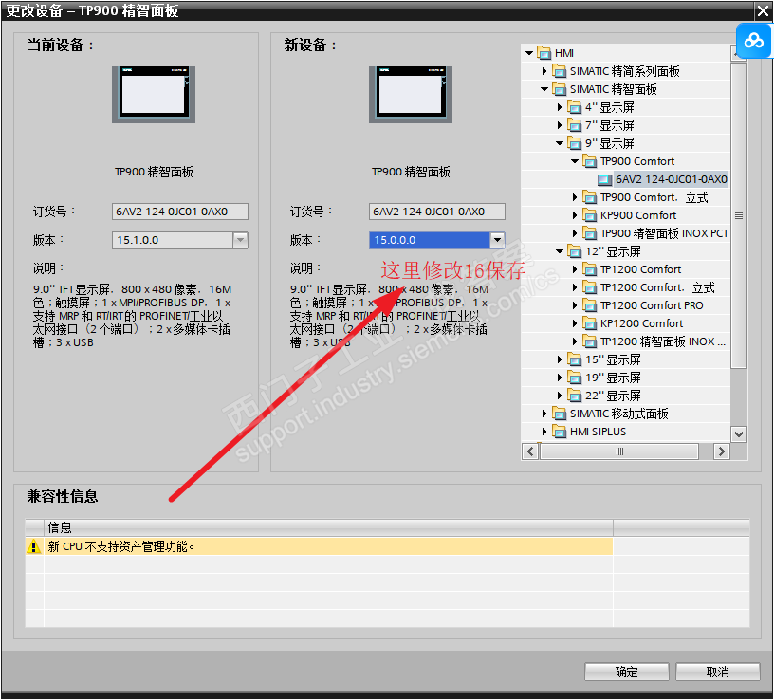Click the blue cloud icon at top right
This screenshot has width=774, height=700.
coord(753,41)
